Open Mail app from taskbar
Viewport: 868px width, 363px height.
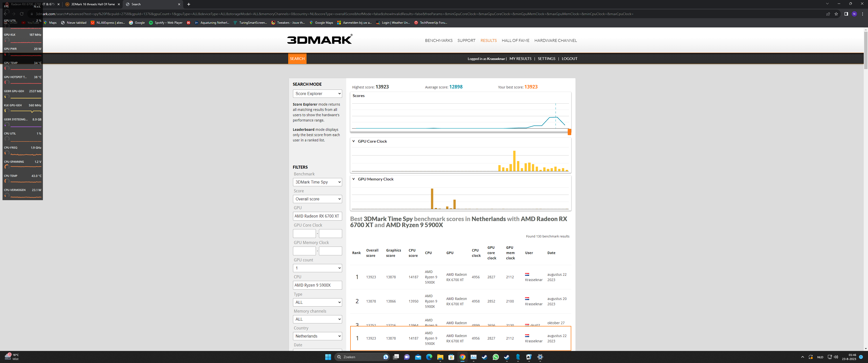click(x=418, y=357)
